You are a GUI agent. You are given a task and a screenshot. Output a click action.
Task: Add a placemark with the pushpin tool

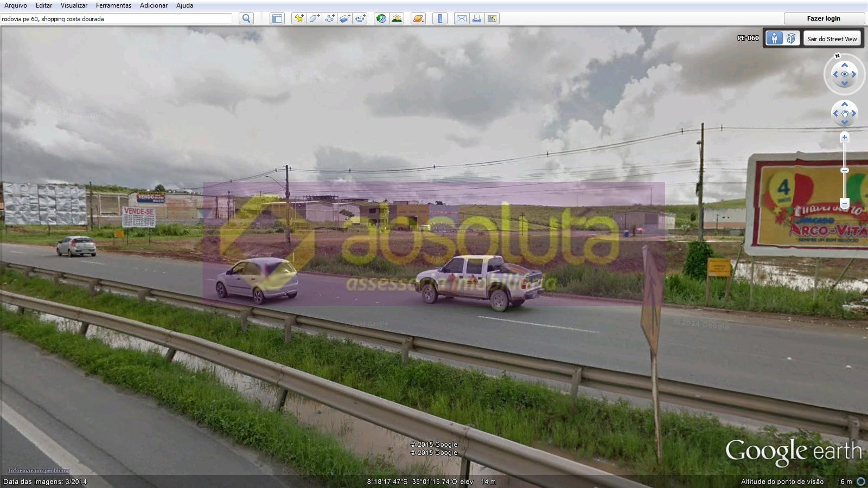click(298, 18)
